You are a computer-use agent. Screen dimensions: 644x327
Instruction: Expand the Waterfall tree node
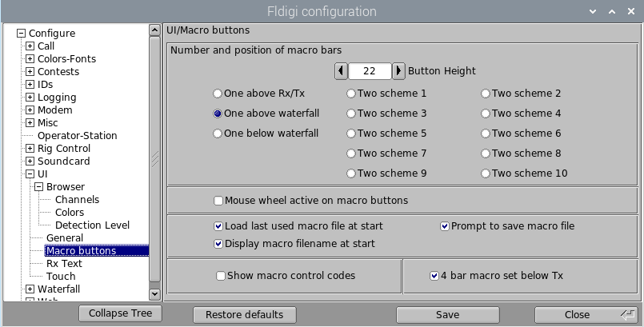[30, 289]
